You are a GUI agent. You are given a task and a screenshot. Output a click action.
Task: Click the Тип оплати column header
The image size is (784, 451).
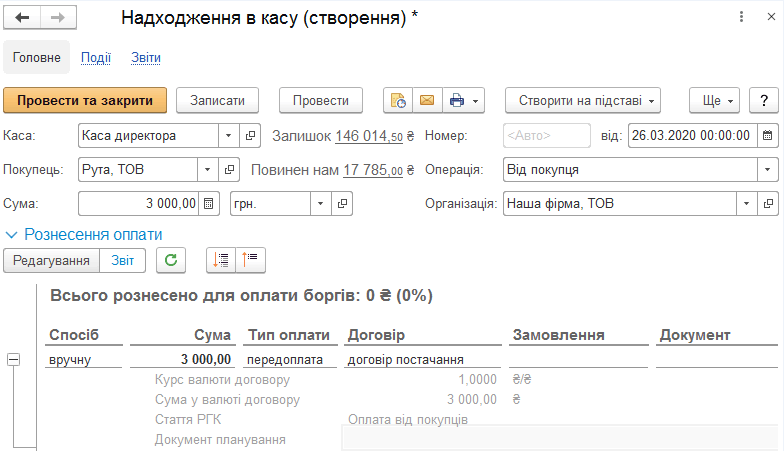coord(289,334)
